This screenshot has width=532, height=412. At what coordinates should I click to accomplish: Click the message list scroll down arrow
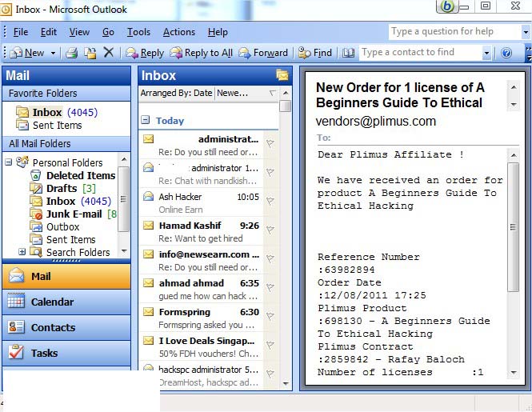pyautogui.click(x=286, y=383)
